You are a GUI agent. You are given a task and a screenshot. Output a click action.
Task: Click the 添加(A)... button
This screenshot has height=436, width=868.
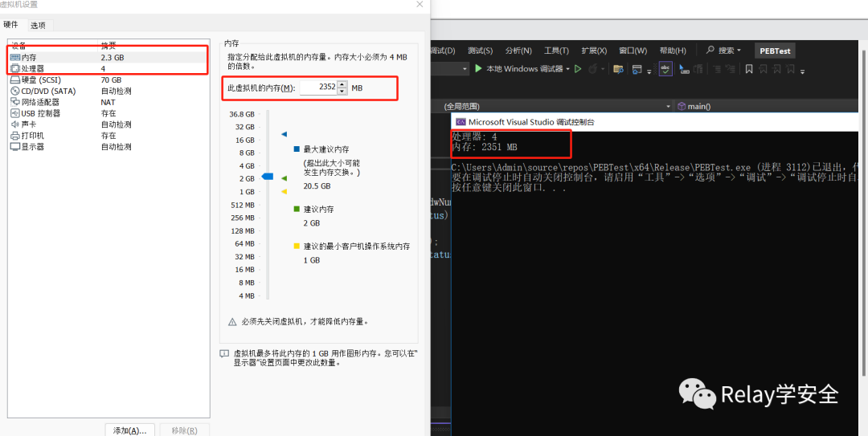click(129, 430)
